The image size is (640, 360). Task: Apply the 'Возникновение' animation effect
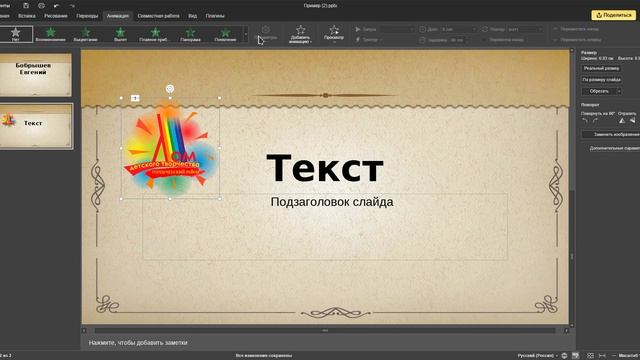pos(51,34)
